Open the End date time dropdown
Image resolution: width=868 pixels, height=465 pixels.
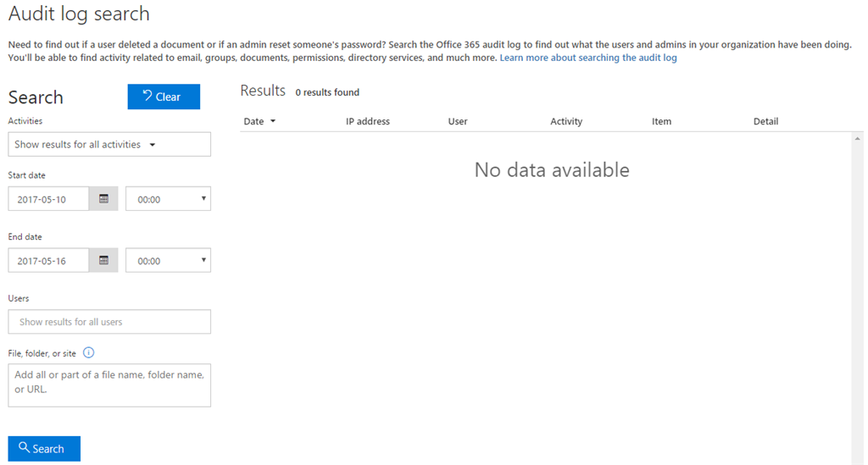click(x=169, y=260)
